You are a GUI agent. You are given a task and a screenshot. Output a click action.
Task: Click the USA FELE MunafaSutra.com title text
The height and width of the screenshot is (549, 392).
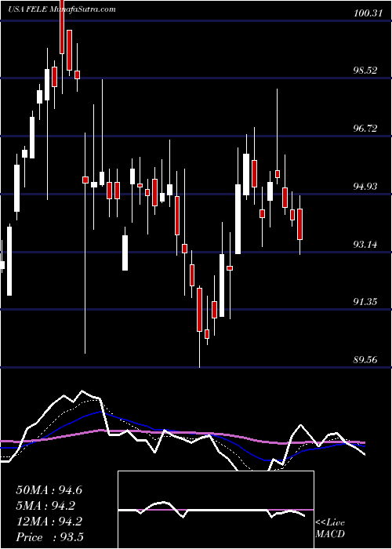point(62,9)
